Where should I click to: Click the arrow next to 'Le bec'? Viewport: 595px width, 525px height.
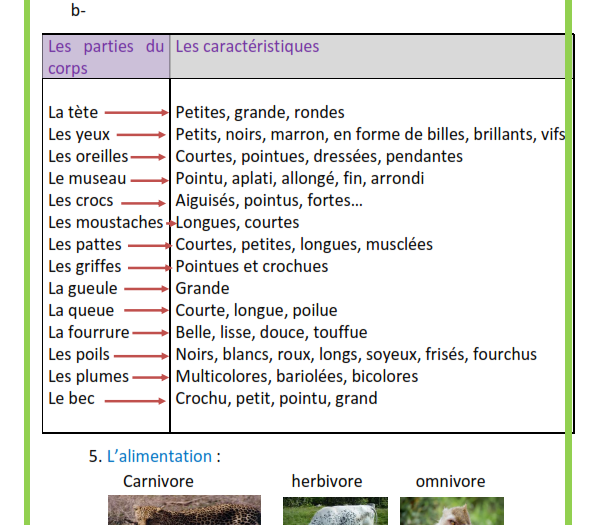point(135,401)
